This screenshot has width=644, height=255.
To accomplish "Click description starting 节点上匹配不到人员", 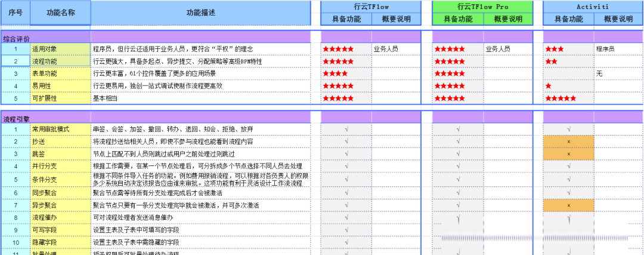I will point(200,154).
